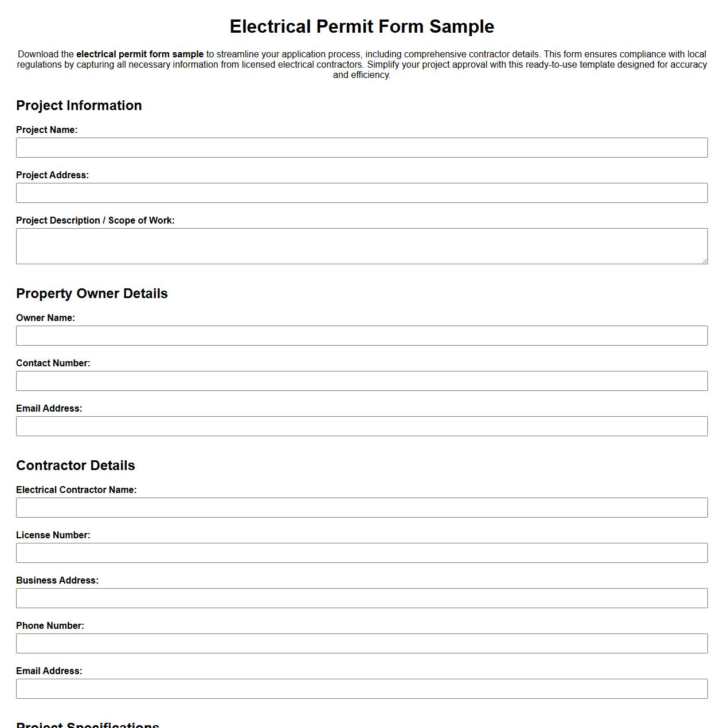Click the owner's Contact Number field
Viewport: 724px width, 728px height.
point(361,381)
